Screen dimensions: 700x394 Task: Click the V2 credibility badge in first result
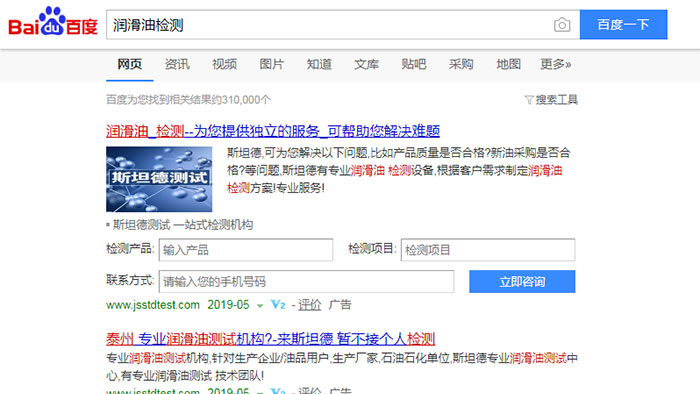point(278,305)
